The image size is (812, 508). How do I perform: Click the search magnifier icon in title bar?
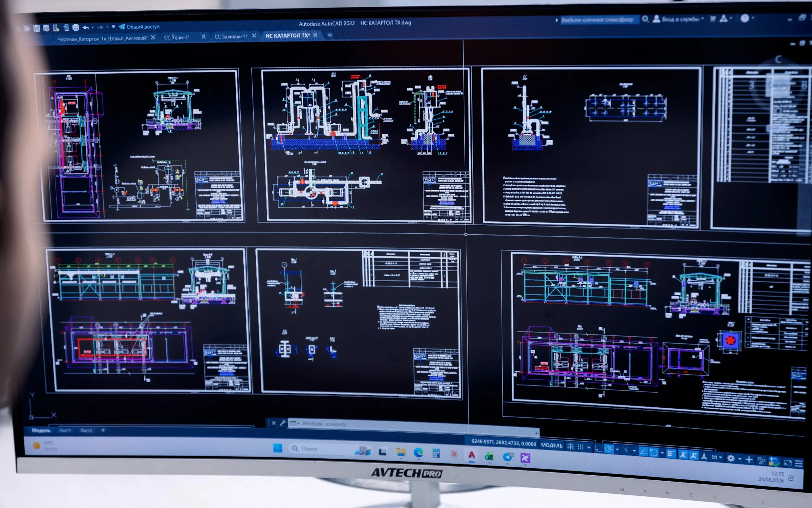645,19
